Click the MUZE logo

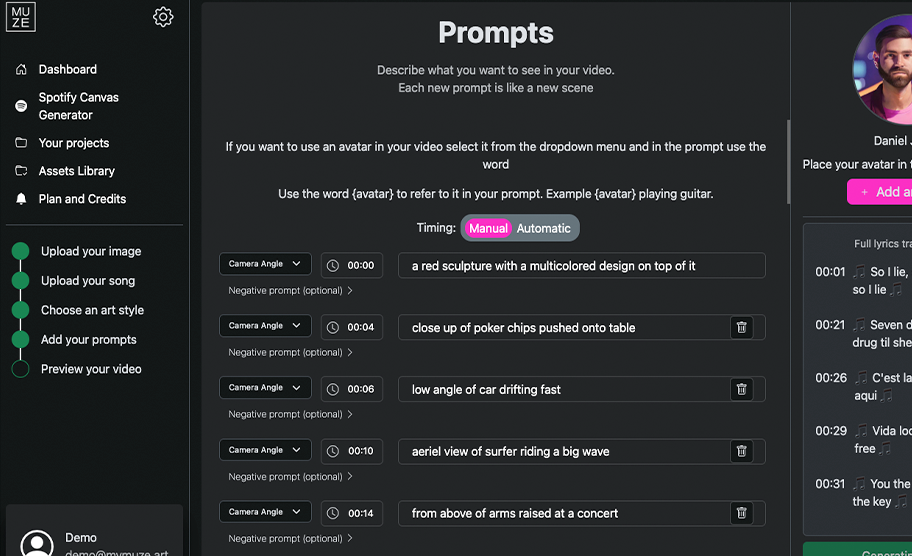coord(21,17)
